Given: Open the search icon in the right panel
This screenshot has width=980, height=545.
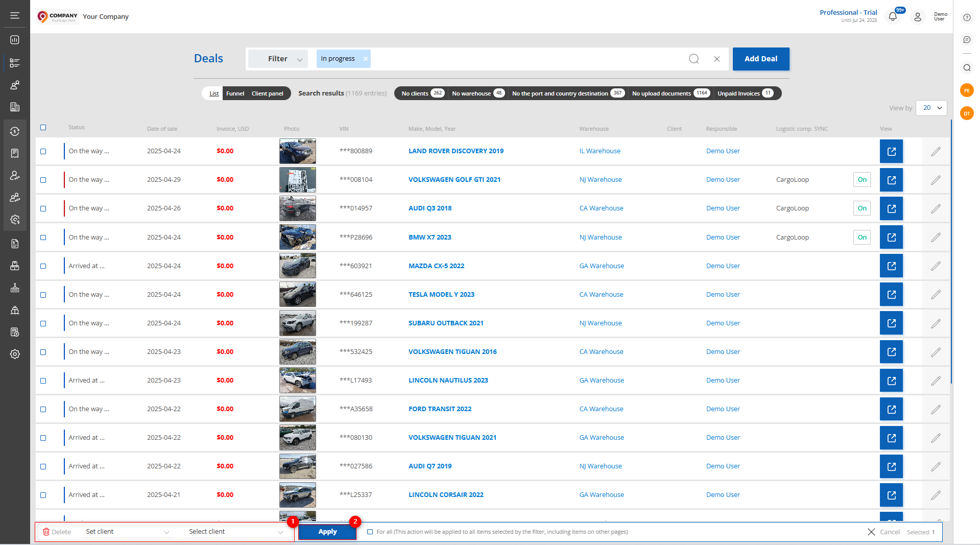Looking at the screenshot, I should pos(967,67).
